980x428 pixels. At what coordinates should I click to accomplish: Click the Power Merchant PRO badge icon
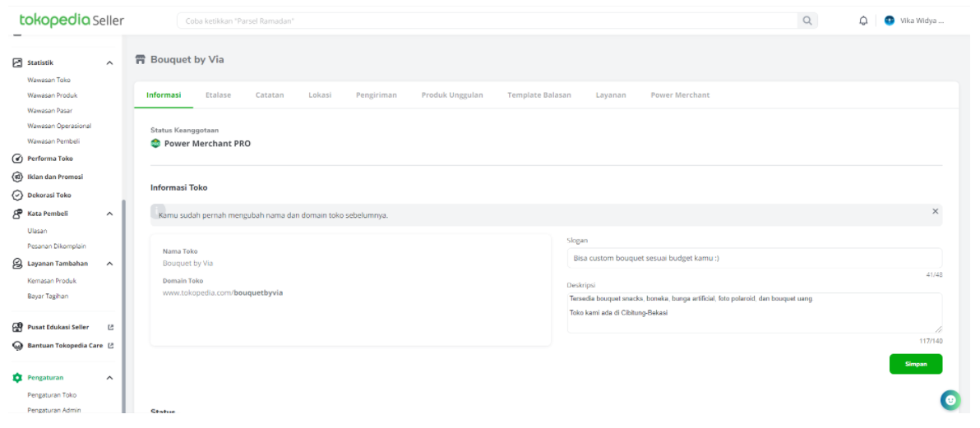pos(155,144)
